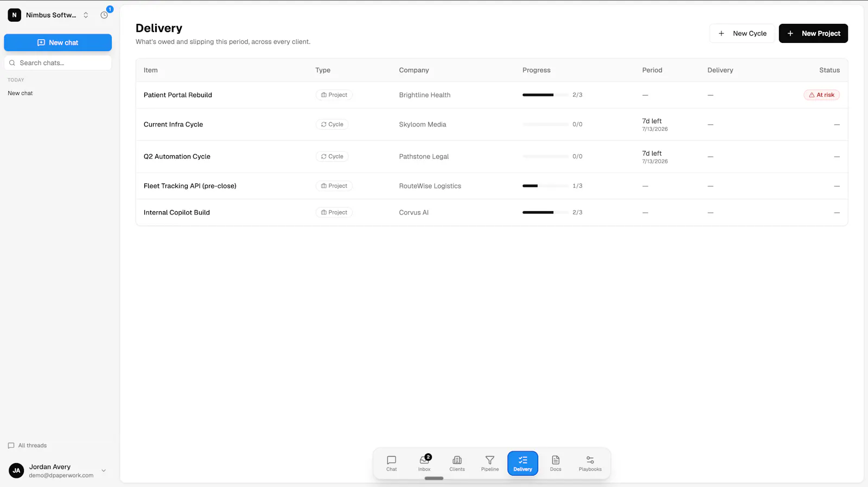868x487 pixels.
Task: Focus the Search chats field
Action: [x=58, y=63]
